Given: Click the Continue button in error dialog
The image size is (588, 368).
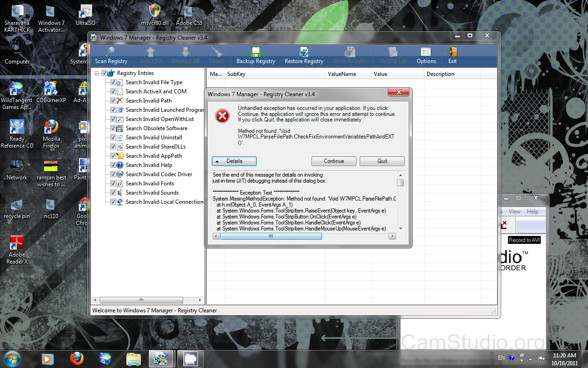Looking at the screenshot, I should coord(334,161).
